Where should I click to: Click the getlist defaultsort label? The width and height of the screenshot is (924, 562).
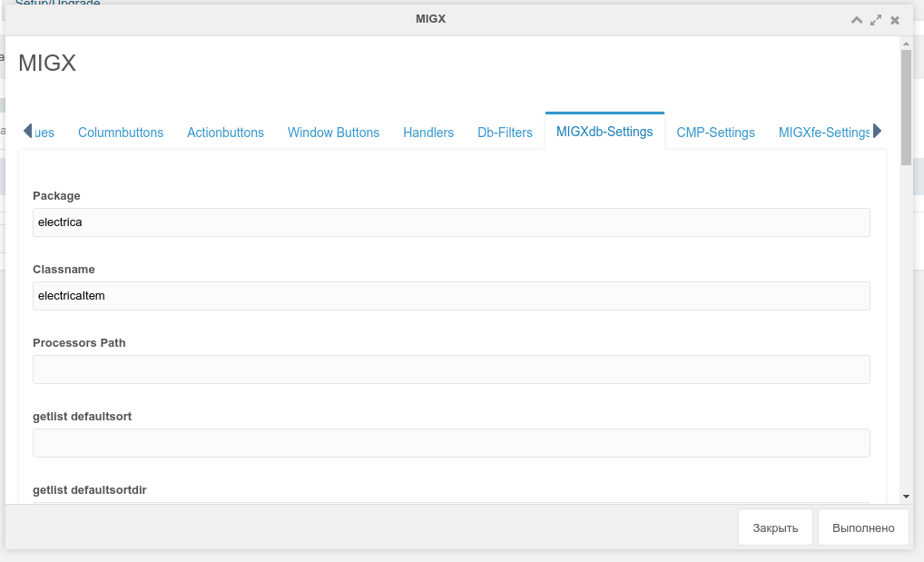82,417
